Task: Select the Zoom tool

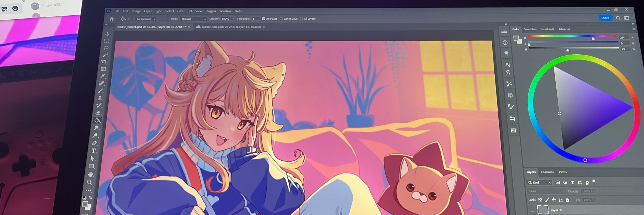Action: tap(89, 182)
